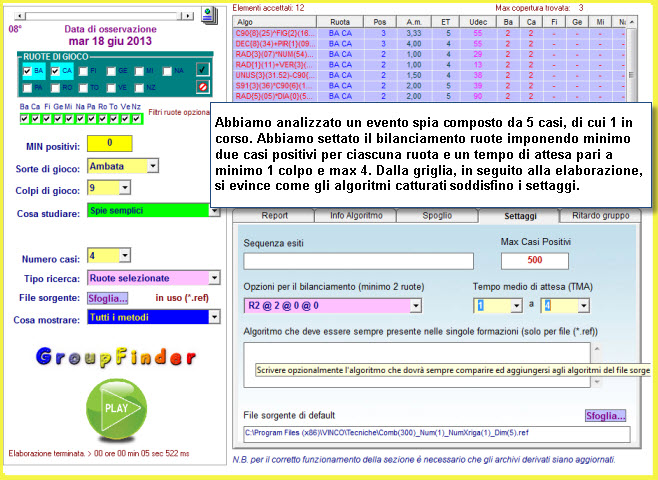Toggle the BA wheel checkbox
This screenshot has height=480, width=658.
pos(28,71)
